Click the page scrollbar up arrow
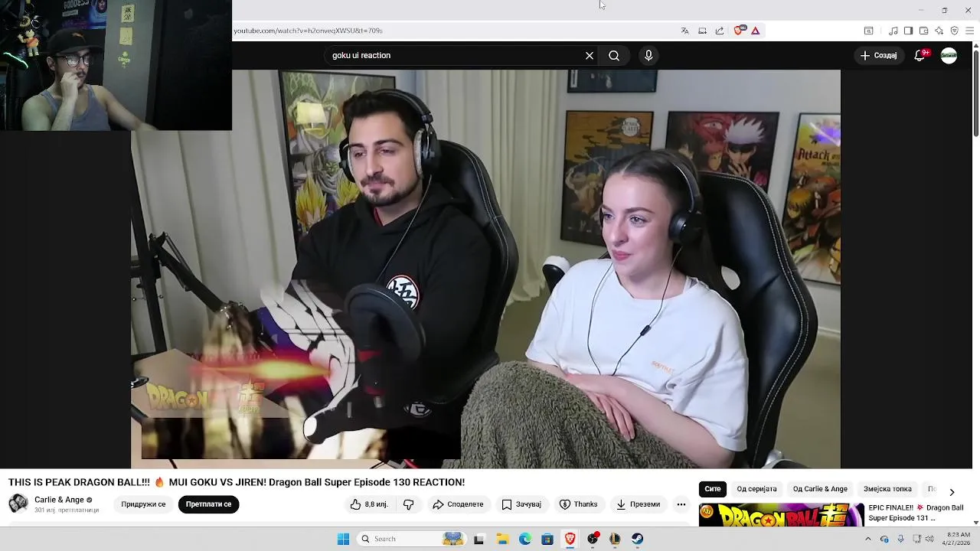 click(975, 45)
